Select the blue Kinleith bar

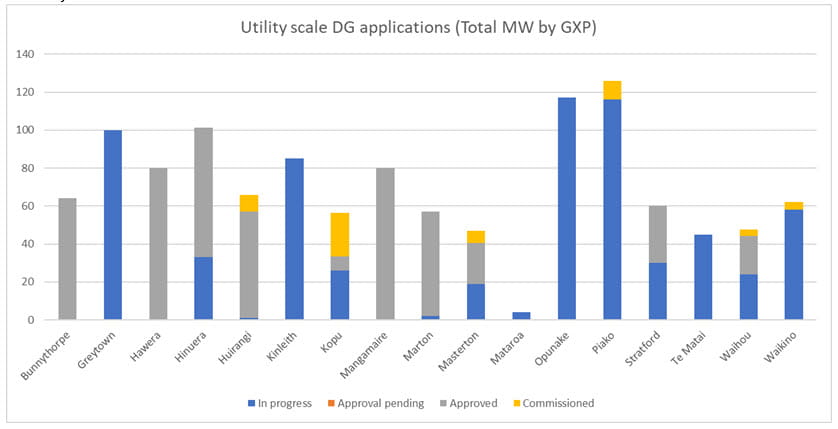tap(294, 239)
